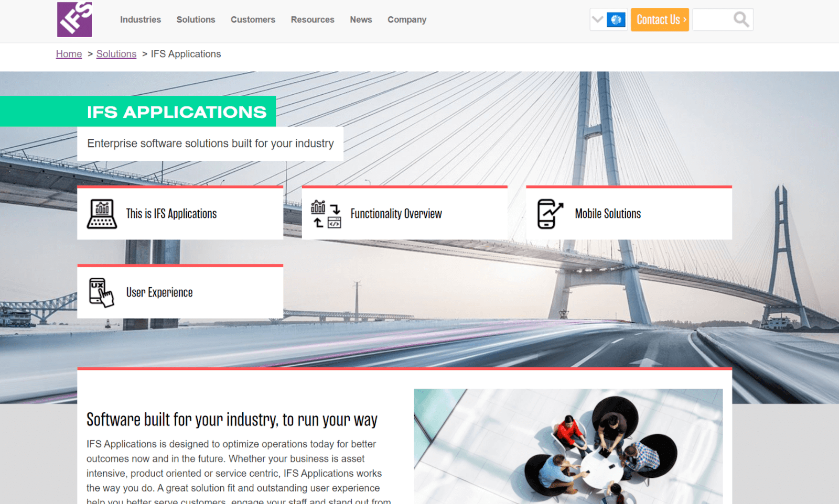This screenshot has width=839, height=504.
Task: Click the magnifying glass search icon
Action: (741, 20)
